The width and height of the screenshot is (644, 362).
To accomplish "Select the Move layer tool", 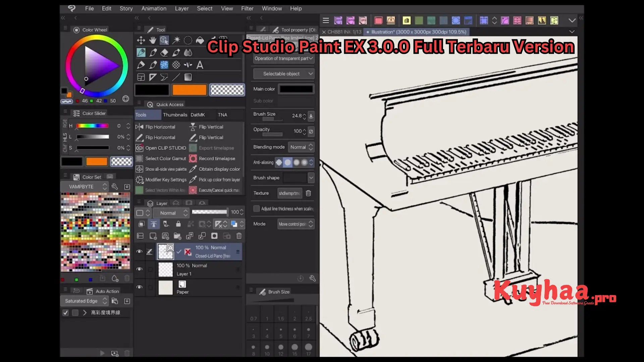I will (x=141, y=41).
